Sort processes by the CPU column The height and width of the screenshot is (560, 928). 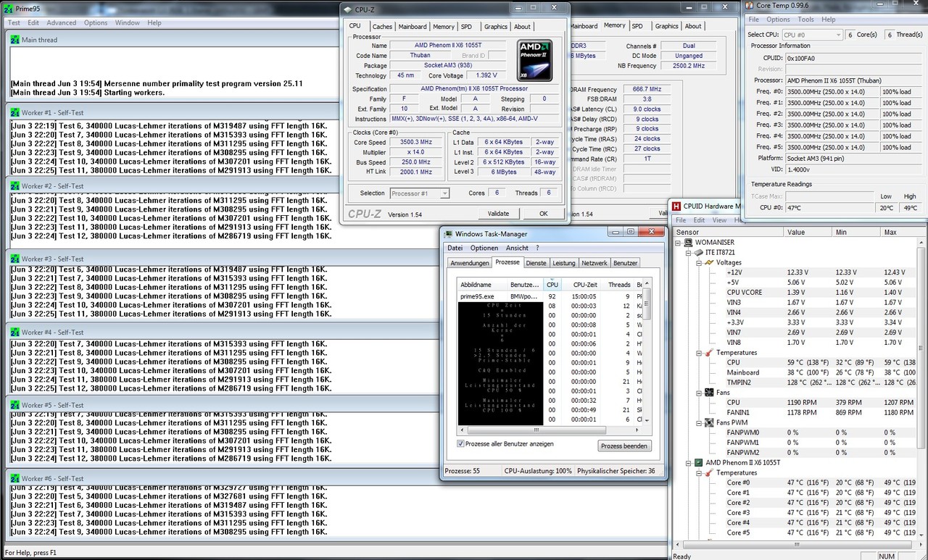click(552, 285)
